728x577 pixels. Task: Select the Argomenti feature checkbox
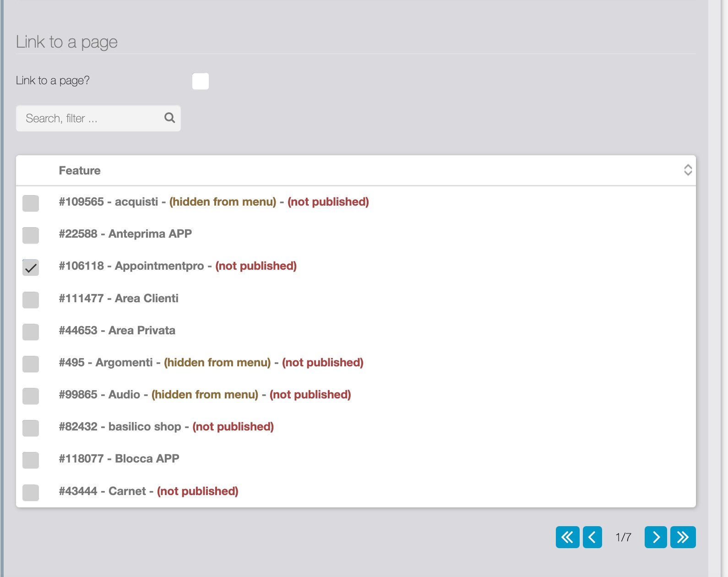(x=31, y=364)
